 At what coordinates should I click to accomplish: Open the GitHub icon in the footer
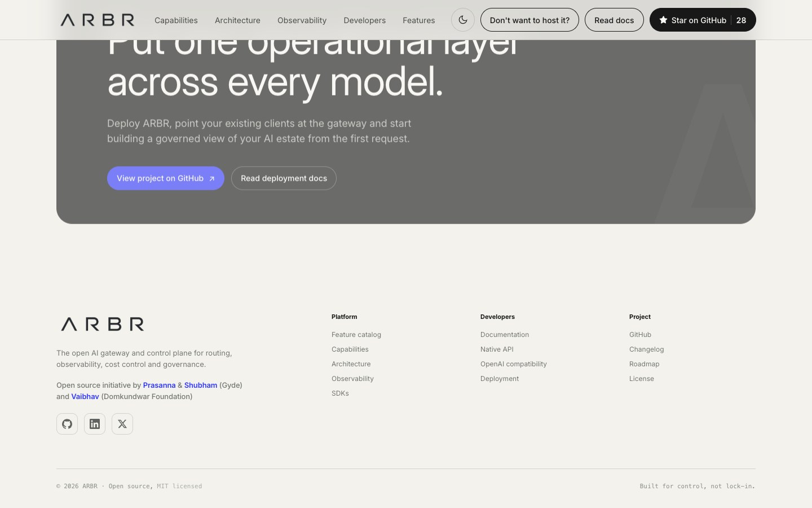click(x=67, y=424)
